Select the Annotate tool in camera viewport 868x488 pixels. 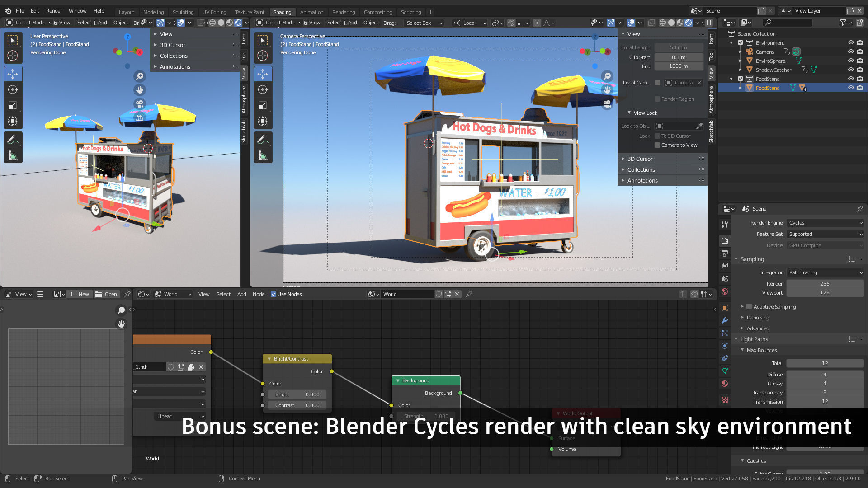pos(263,140)
